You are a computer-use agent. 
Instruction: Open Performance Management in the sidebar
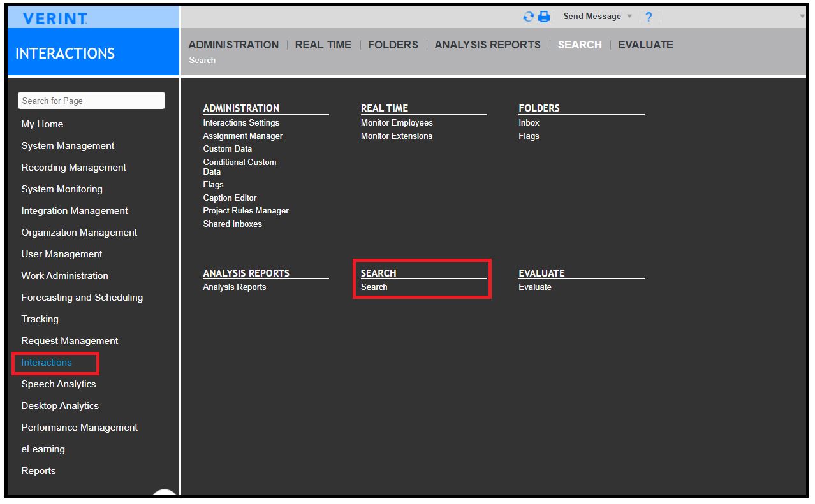coord(80,428)
